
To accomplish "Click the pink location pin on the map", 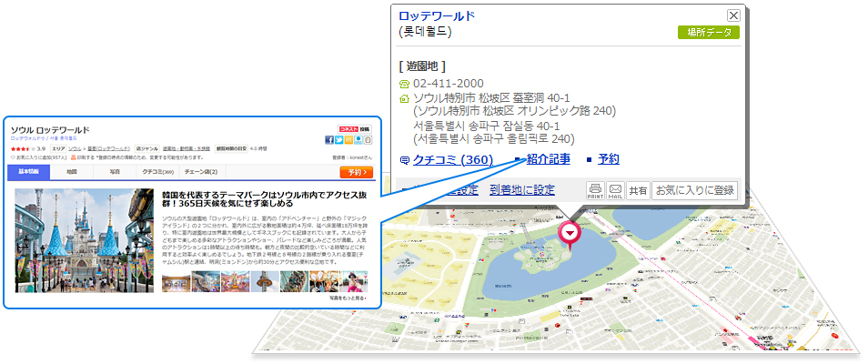I will [x=570, y=236].
